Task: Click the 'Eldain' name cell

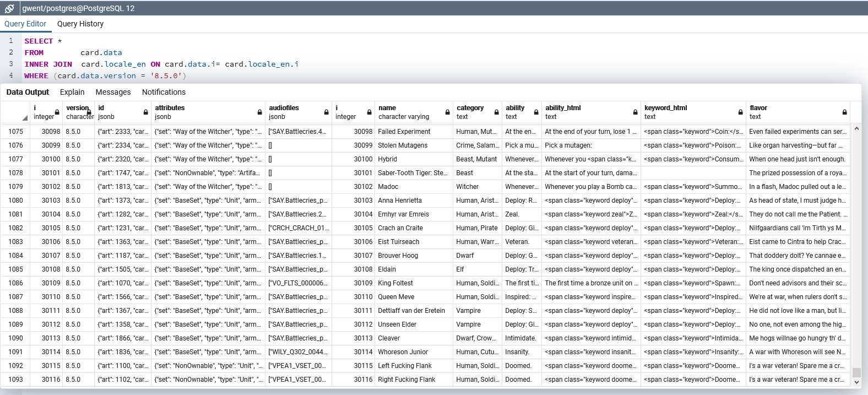Action: [x=414, y=269]
